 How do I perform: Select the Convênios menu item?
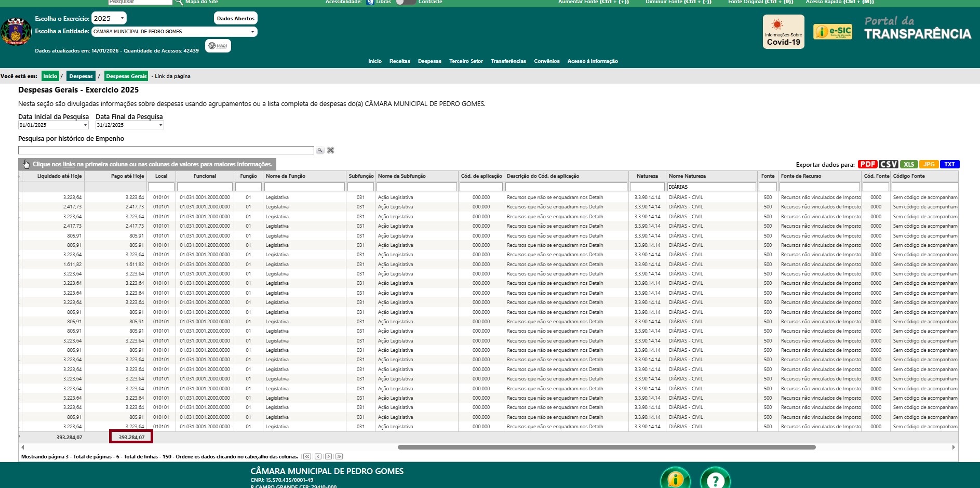click(x=546, y=61)
